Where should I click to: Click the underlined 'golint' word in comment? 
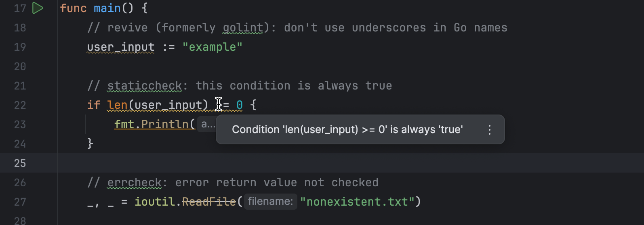(243, 28)
